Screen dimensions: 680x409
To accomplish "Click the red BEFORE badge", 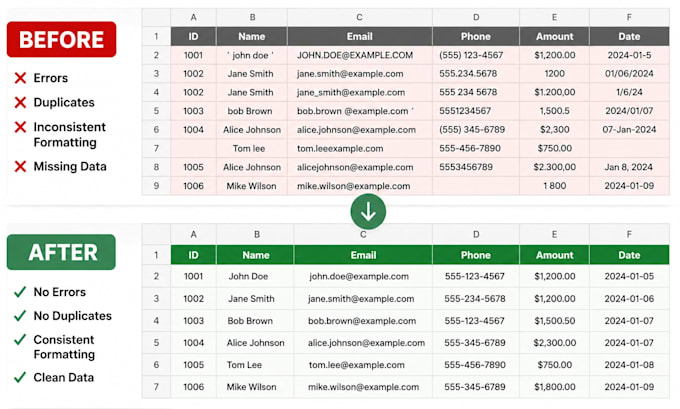I will point(62,39).
